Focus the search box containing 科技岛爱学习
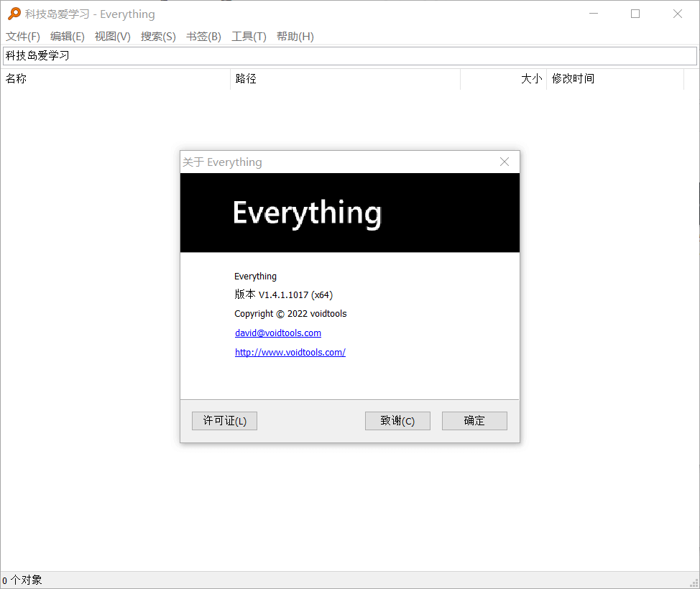This screenshot has width=700, height=589. pos(350,56)
